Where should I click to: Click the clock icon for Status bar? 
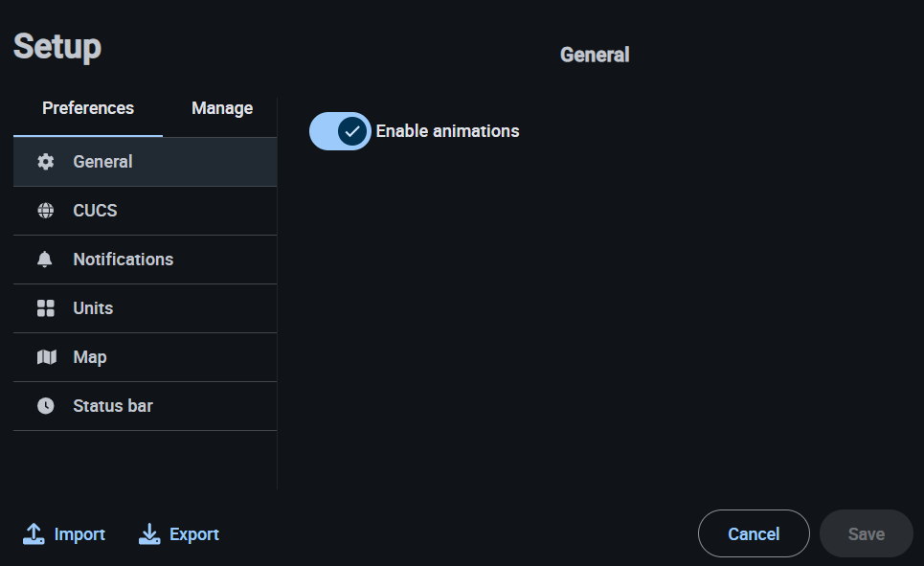[x=46, y=406]
